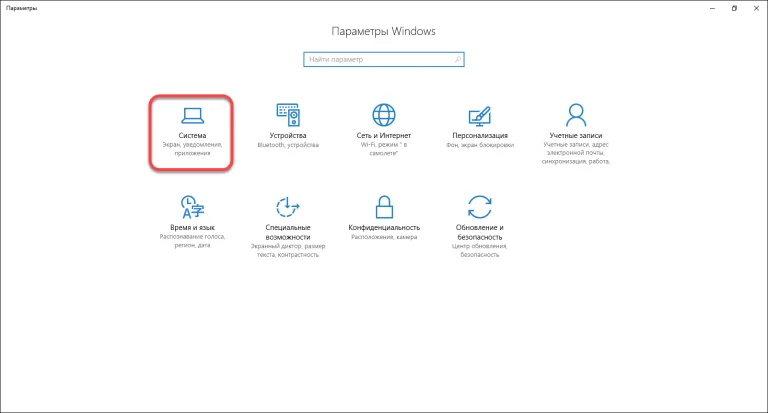
Task: Open the Персонализация monitor and pen icon
Action: coord(480,116)
